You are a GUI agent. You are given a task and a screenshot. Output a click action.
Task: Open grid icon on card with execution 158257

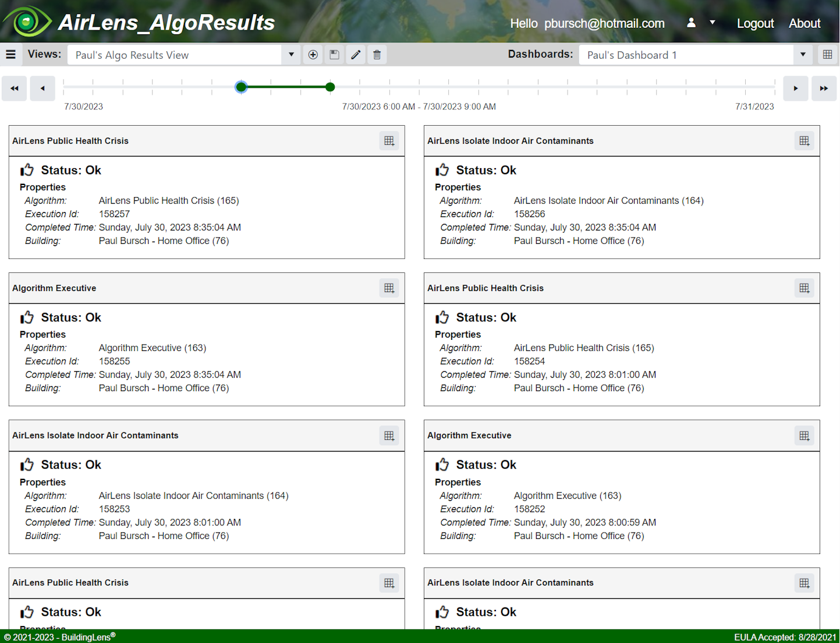389,141
